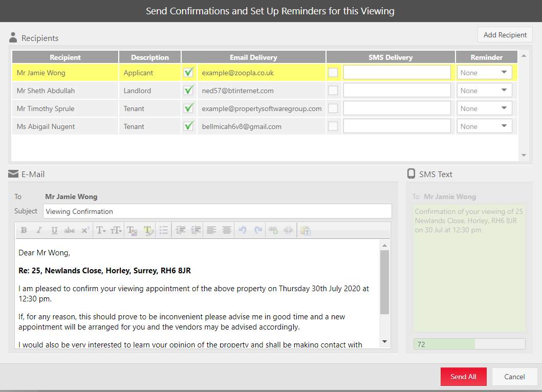Click email address example@propertysoftwaregroup.com

(262, 109)
